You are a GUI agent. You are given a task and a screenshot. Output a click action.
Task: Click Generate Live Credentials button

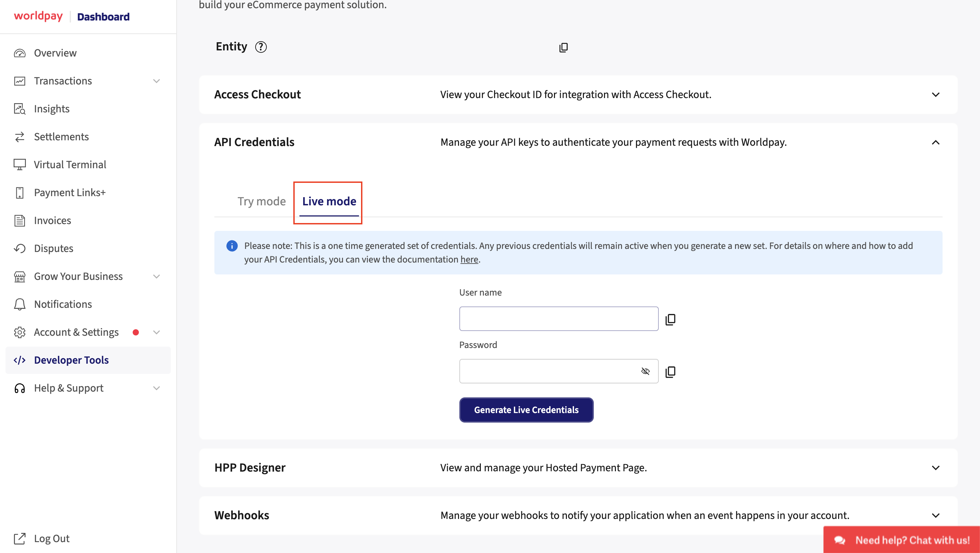(x=526, y=410)
